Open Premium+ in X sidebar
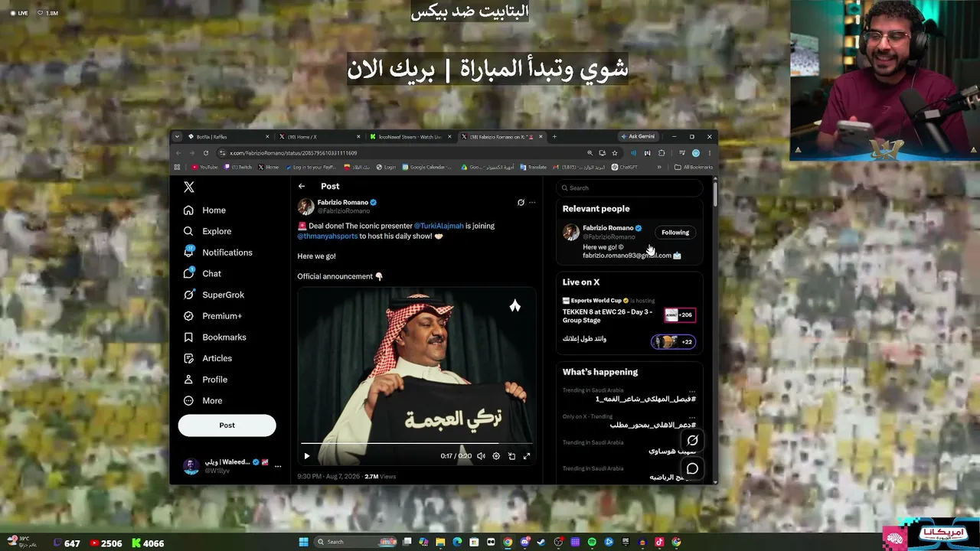This screenshot has width=980, height=551. [x=213, y=316]
